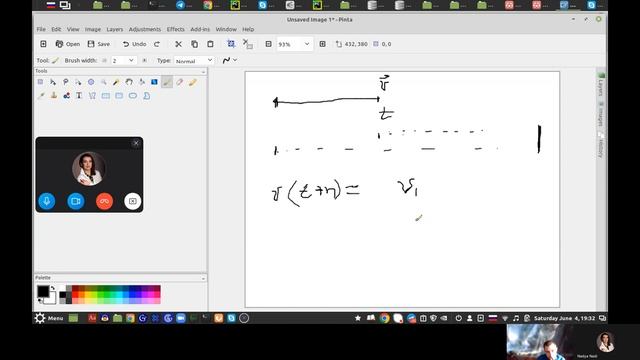Select the Color Picker eyedropper tool

coord(40,96)
